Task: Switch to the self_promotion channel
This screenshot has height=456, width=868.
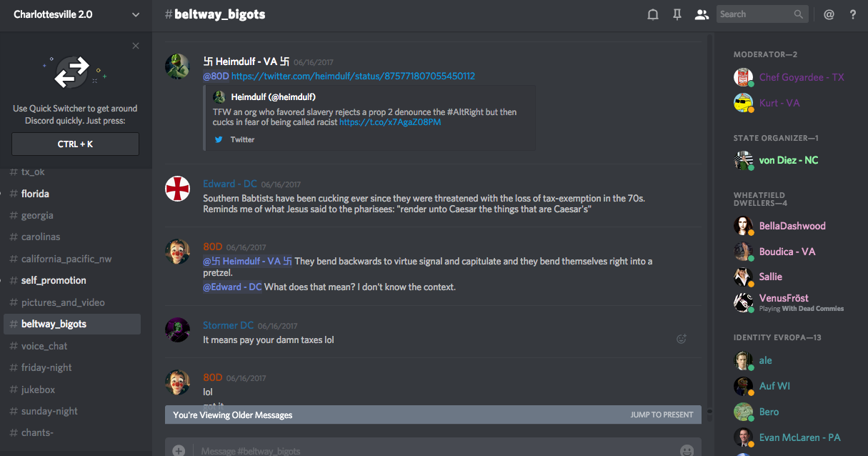Action: click(54, 280)
